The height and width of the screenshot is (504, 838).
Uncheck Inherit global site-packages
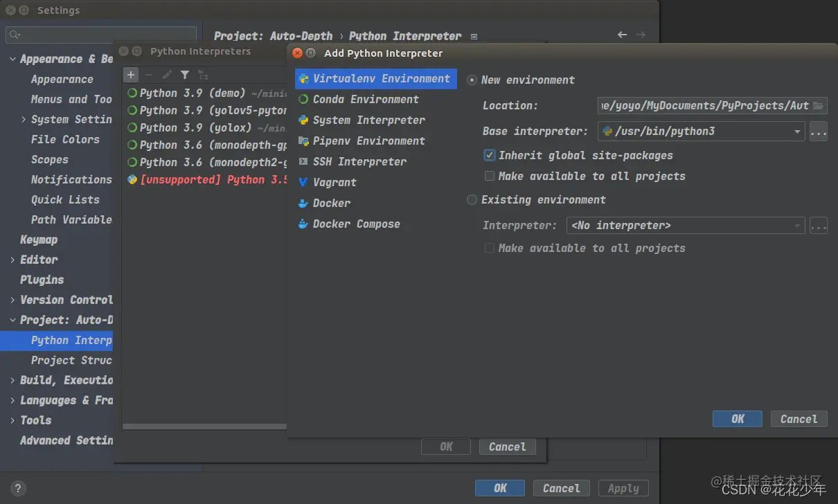pyautogui.click(x=490, y=155)
